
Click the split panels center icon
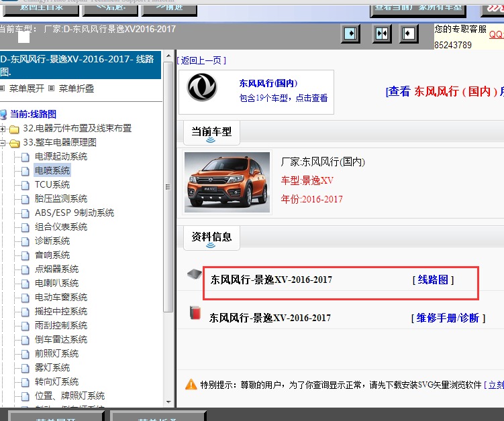point(382,34)
